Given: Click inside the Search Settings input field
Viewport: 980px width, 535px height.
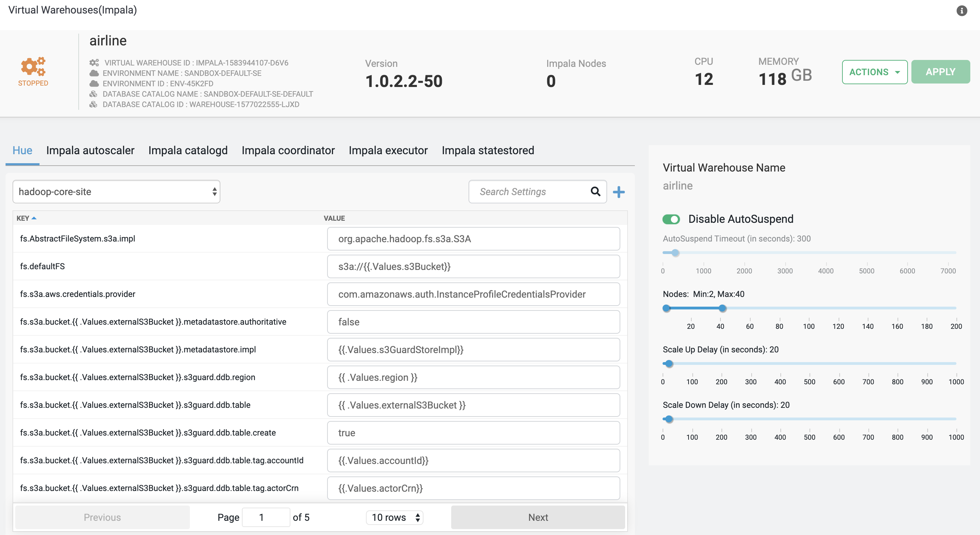Looking at the screenshot, I should coord(525,191).
